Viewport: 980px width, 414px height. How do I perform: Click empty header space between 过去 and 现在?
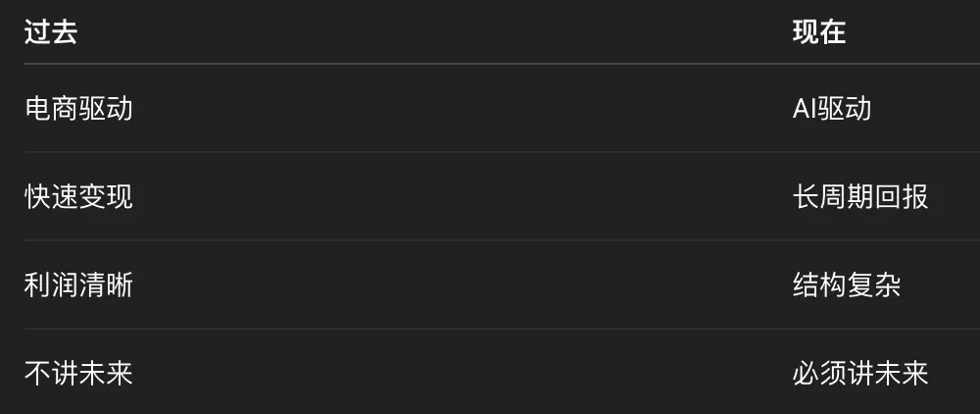431,32
